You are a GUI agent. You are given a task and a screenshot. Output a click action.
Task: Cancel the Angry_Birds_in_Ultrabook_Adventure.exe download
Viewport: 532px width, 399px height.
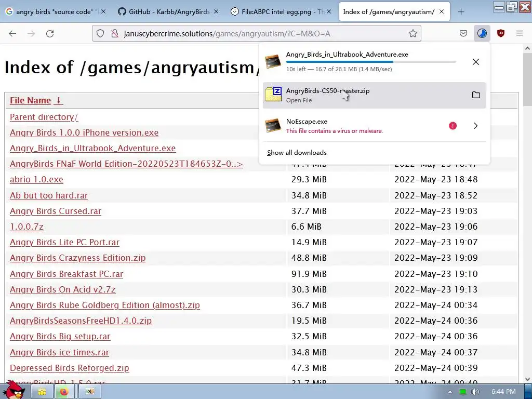[476, 62]
